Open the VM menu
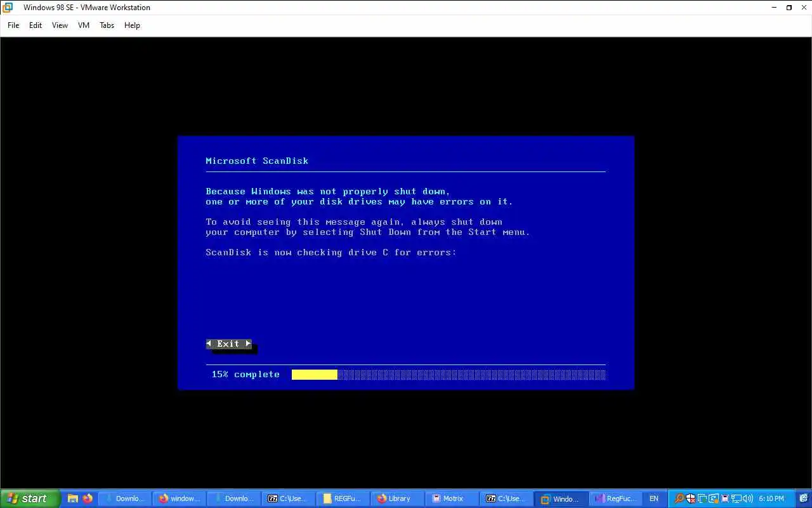Image resolution: width=812 pixels, height=508 pixels. click(84, 25)
